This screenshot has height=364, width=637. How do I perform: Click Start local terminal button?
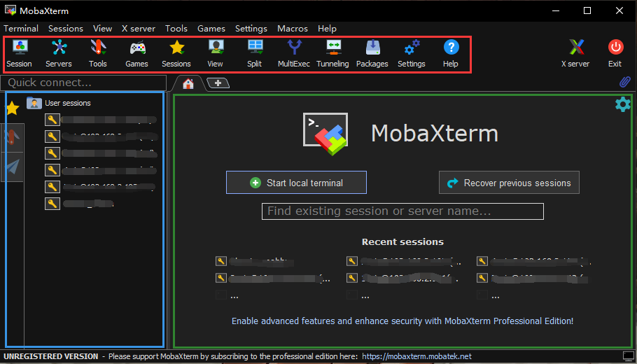[x=297, y=183]
